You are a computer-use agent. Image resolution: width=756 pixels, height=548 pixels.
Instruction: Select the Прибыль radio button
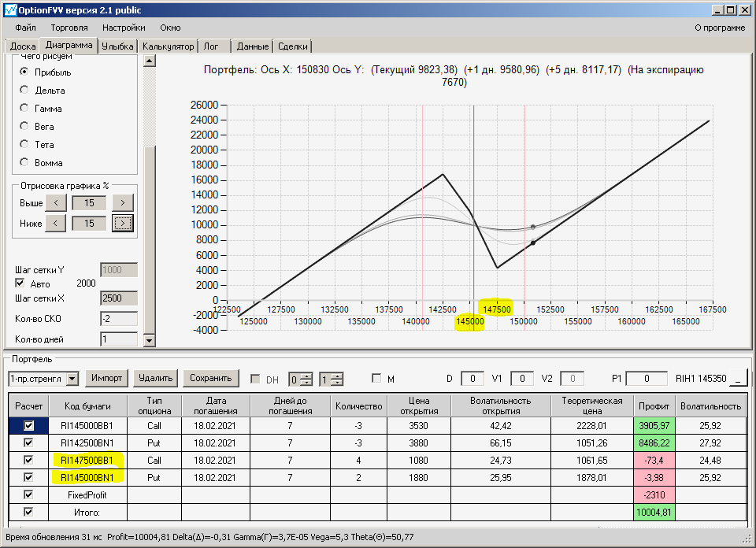coord(24,72)
